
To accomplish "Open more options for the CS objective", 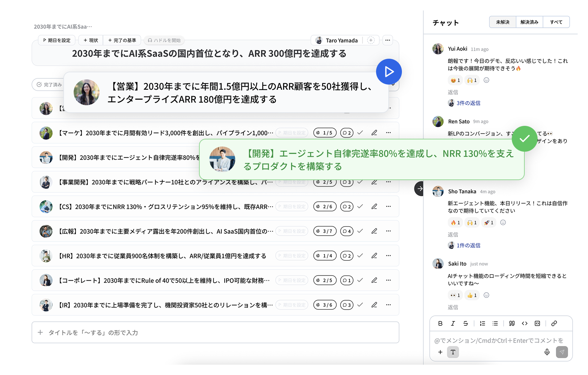I will pos(388,206).
